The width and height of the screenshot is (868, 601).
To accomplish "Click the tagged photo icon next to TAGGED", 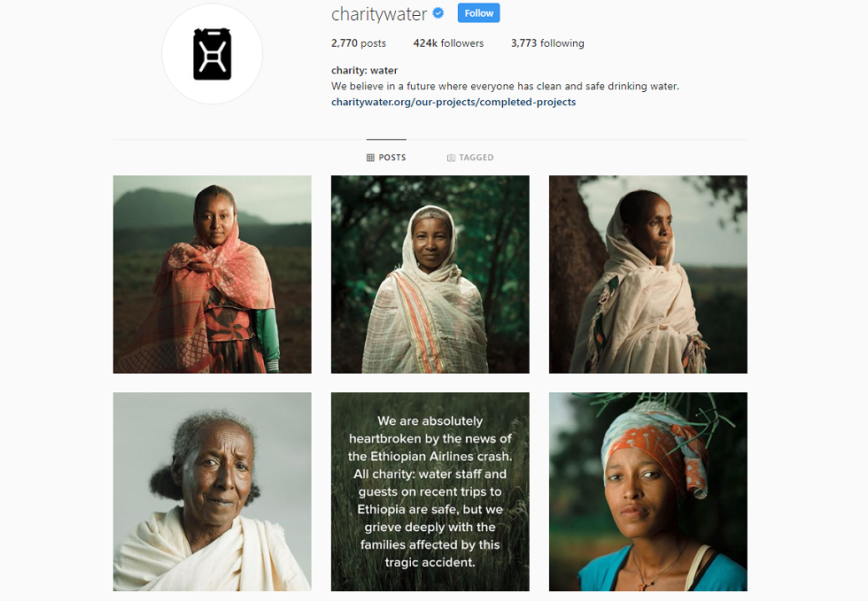I will [x=451, y=158].
